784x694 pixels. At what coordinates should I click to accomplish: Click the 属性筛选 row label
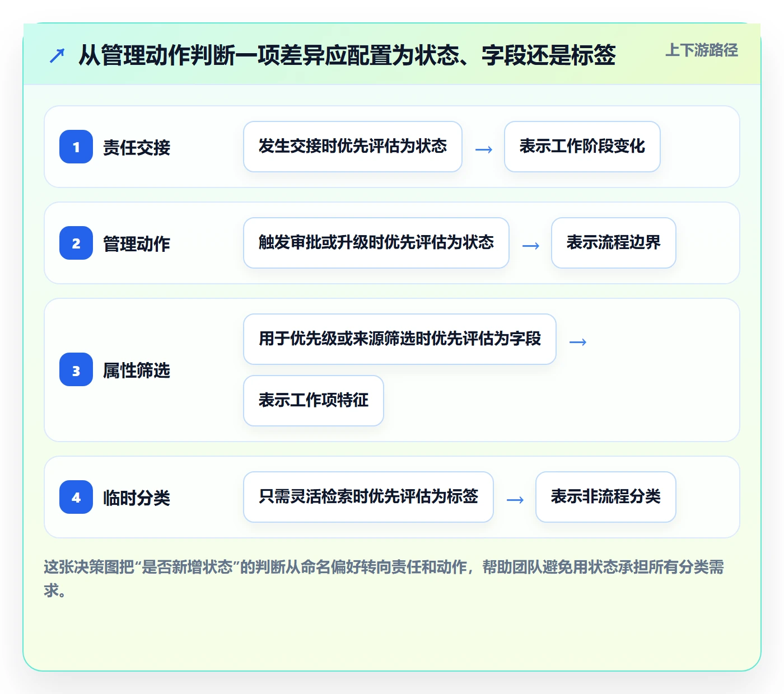point(137,371)
